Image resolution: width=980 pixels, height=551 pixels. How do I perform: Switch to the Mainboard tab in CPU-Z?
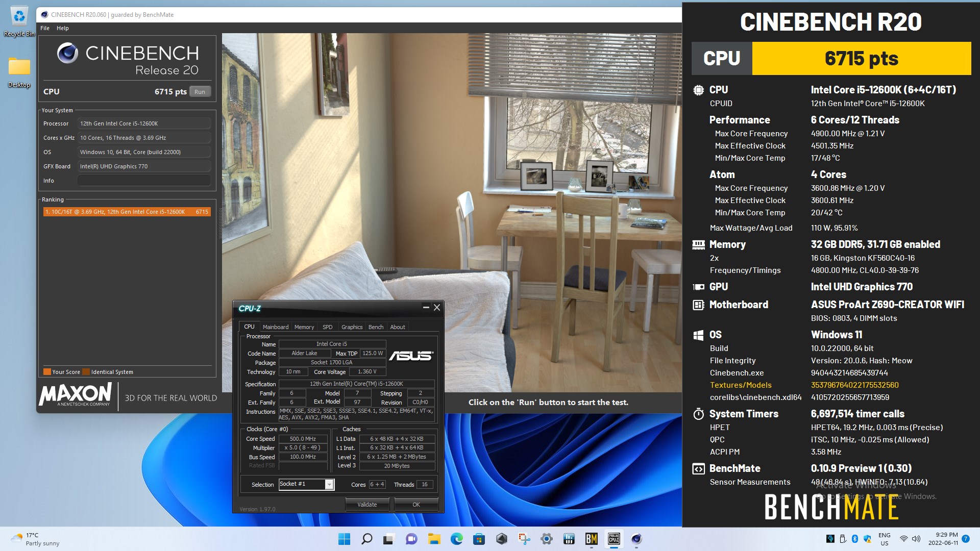pos(276,327)
